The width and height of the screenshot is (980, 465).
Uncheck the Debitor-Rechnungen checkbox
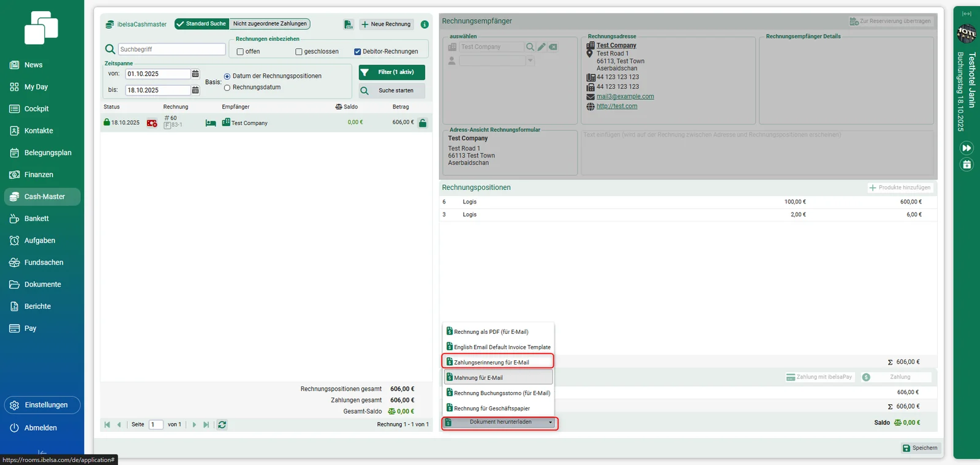357,52
